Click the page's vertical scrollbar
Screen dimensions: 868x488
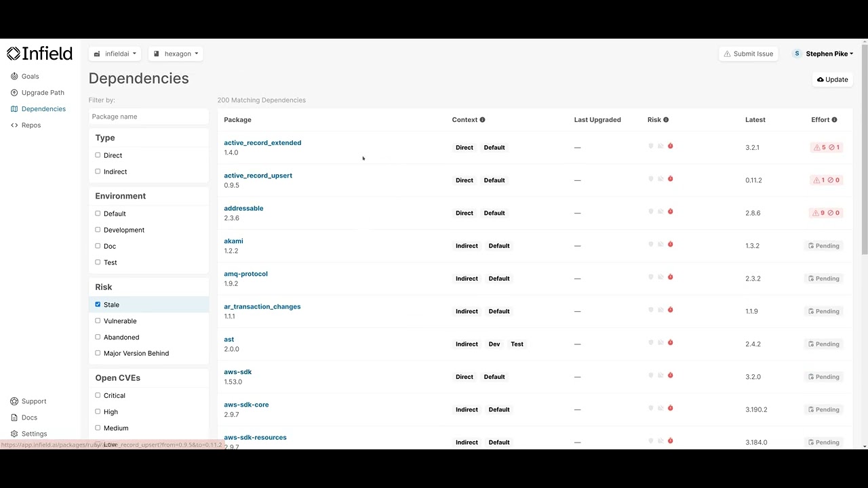click(864, 149)
